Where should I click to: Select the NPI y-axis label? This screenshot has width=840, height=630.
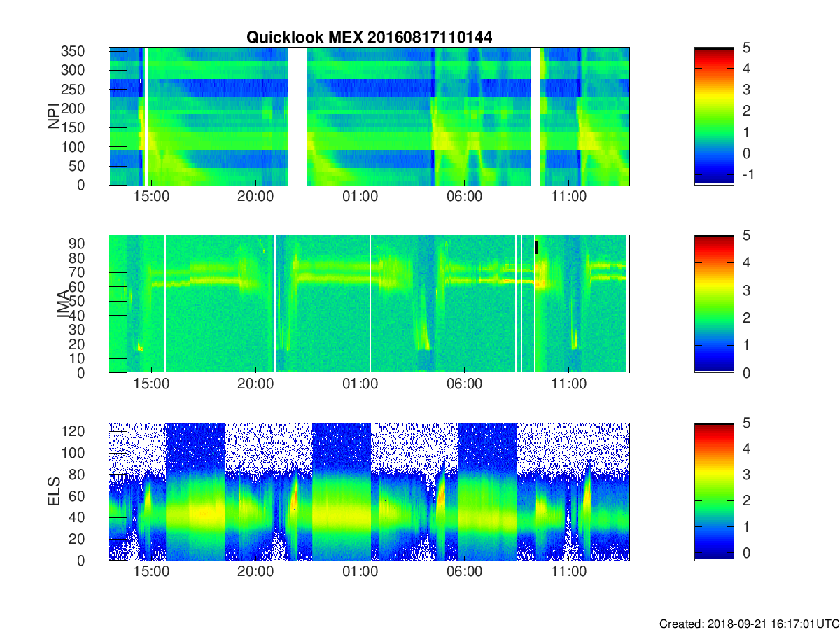[54, 115]
